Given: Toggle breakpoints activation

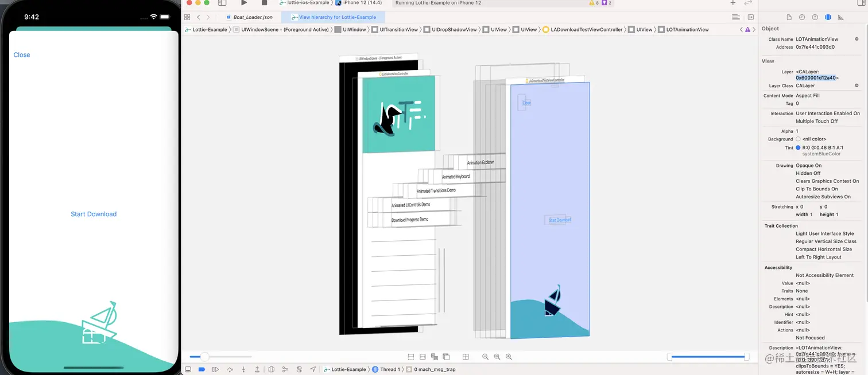Looking at the screenshot, I should click(x=201, y=369).
